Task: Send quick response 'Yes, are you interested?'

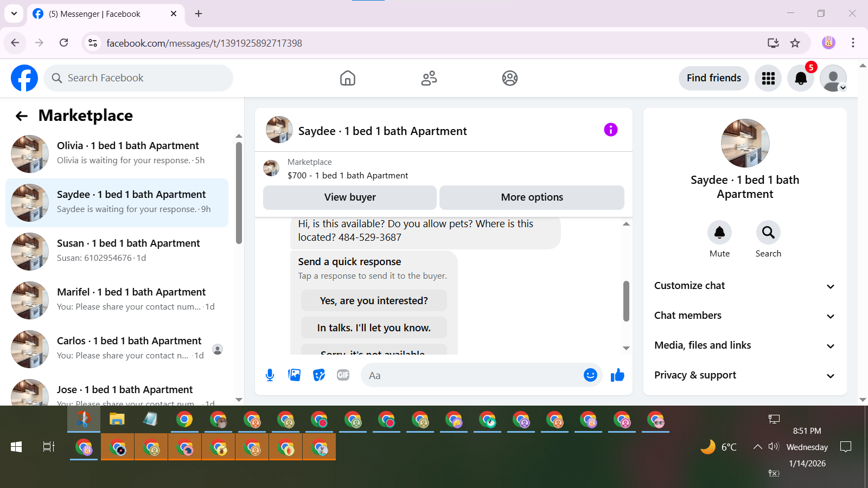Action: (x=374, y=300)
